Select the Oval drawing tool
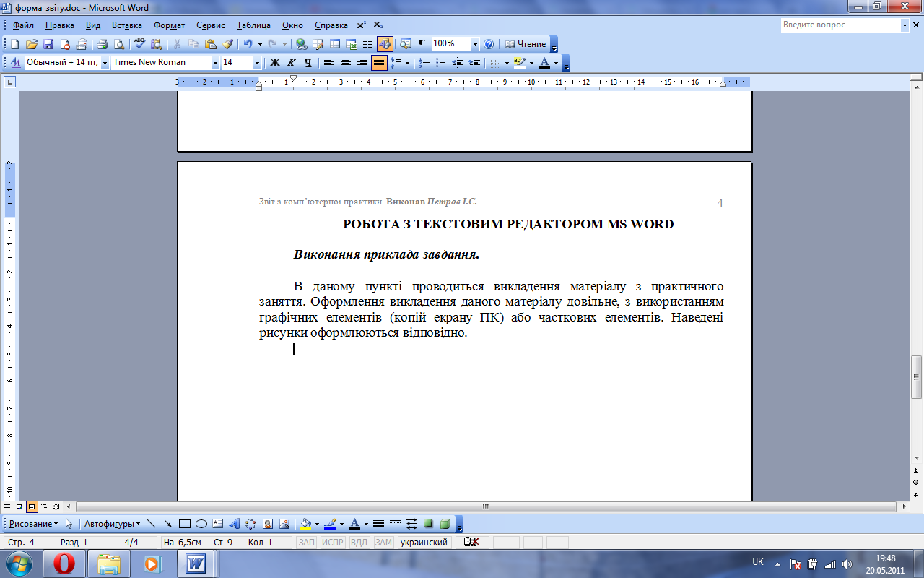 201,524
